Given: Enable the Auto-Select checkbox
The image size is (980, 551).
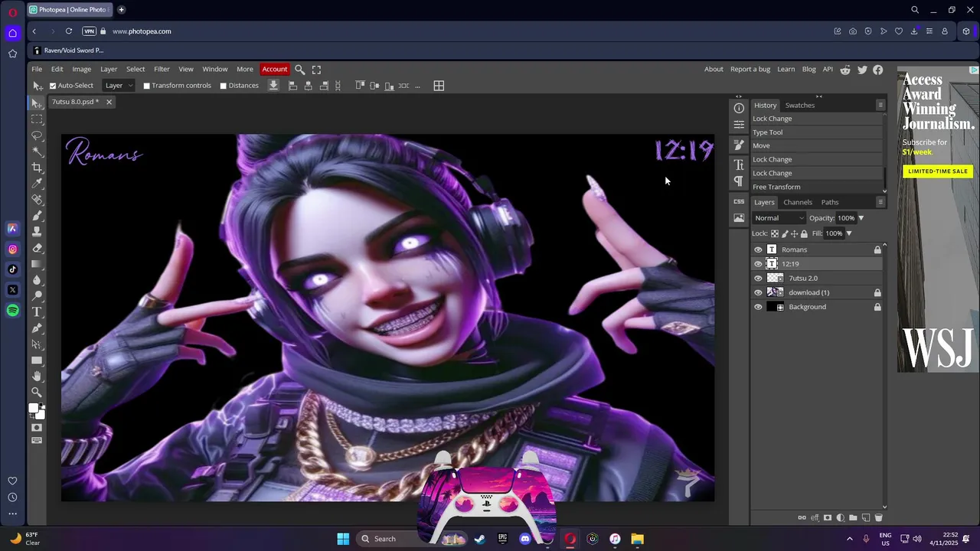Looking at the screenshot, I should tap(53, 86).
